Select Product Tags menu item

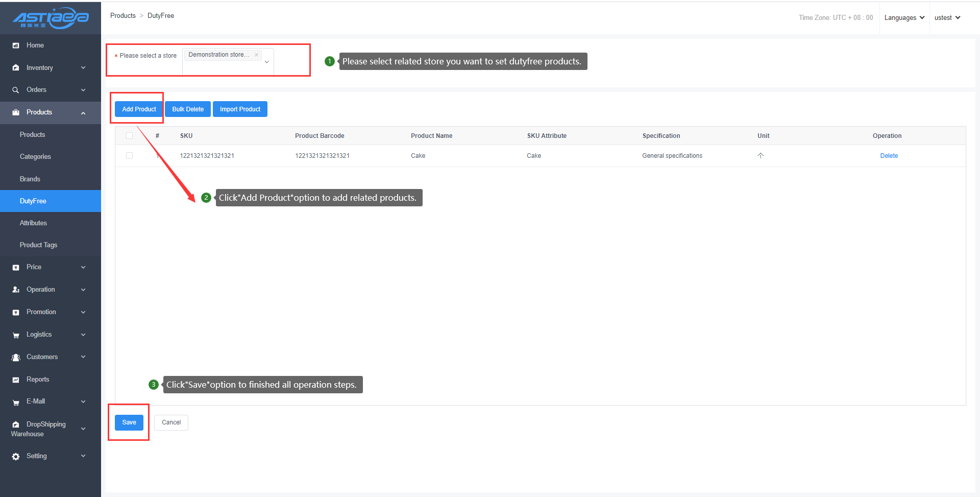[38, 245]
